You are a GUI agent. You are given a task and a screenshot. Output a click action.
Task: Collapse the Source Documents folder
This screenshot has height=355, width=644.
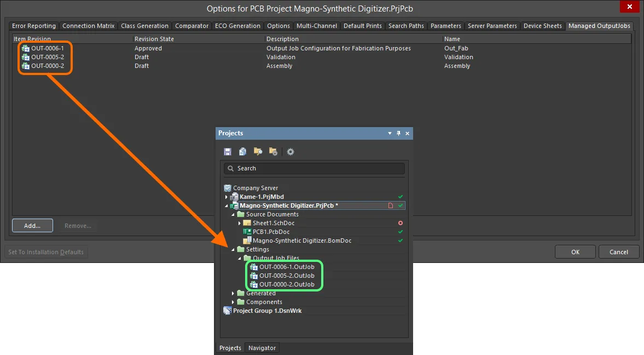coord(233,214)
